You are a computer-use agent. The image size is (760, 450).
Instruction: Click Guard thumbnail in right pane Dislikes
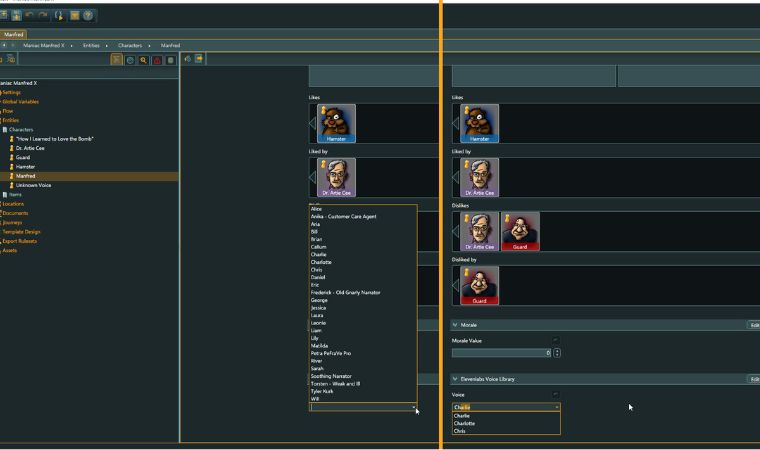[x=520, y=231]
